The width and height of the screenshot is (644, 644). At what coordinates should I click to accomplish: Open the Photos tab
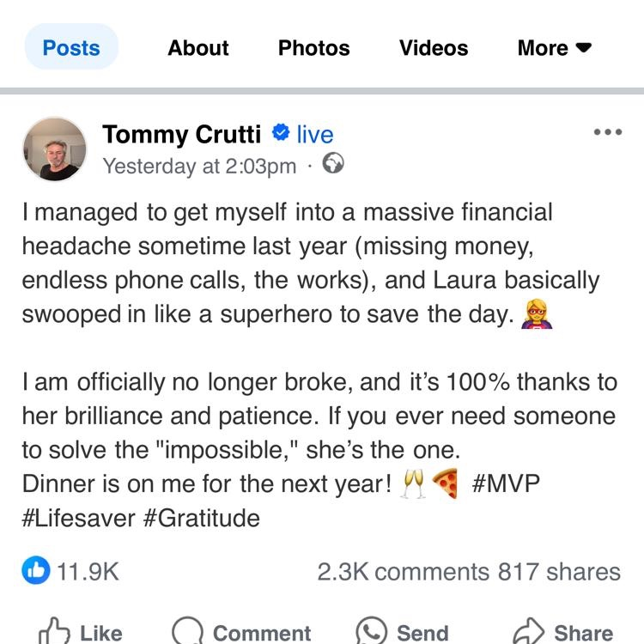(313, 48)
